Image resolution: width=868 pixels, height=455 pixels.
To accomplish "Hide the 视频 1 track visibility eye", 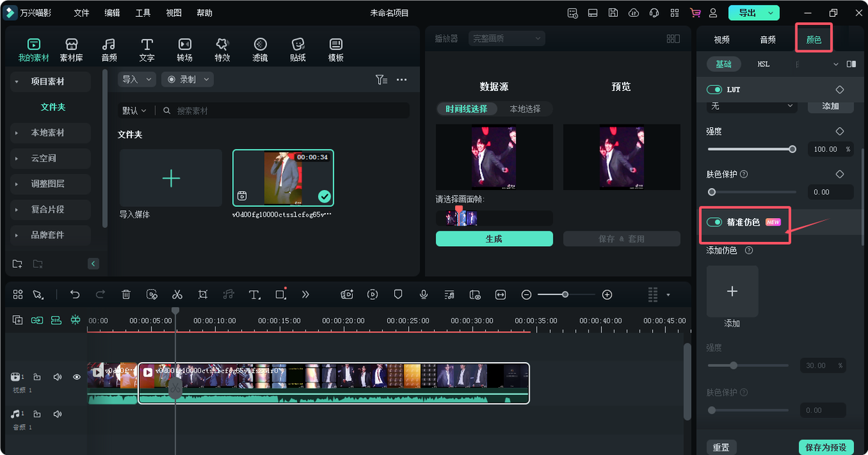I will pos(76,377).
